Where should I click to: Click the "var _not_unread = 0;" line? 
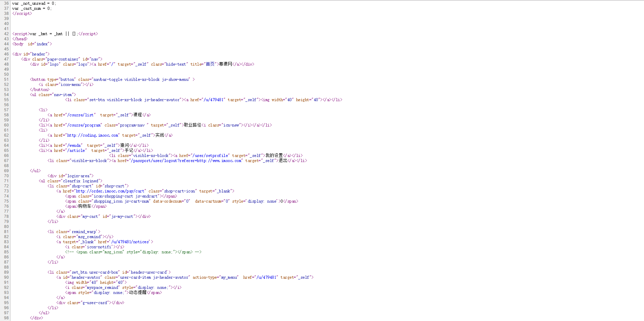point(34,3)
